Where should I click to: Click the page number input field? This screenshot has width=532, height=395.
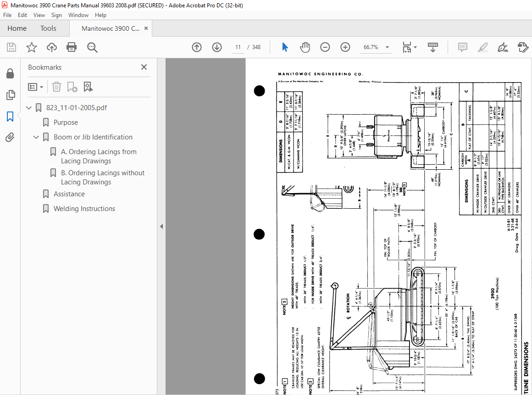pyautogui.click(x=238, y=47)
